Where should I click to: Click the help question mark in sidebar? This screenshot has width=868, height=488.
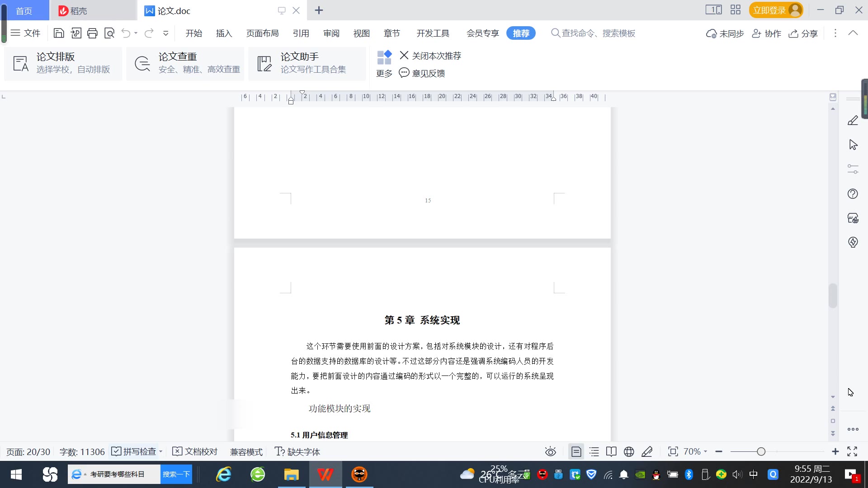click(853, 194)
